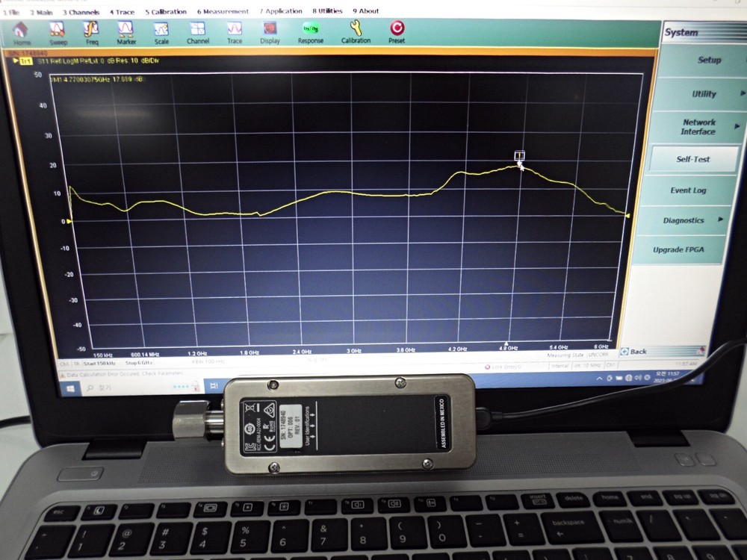This screenshot has height=560, width=747.
Task: Open the Calibration wrench icon
Action: [x=356, y=33]
